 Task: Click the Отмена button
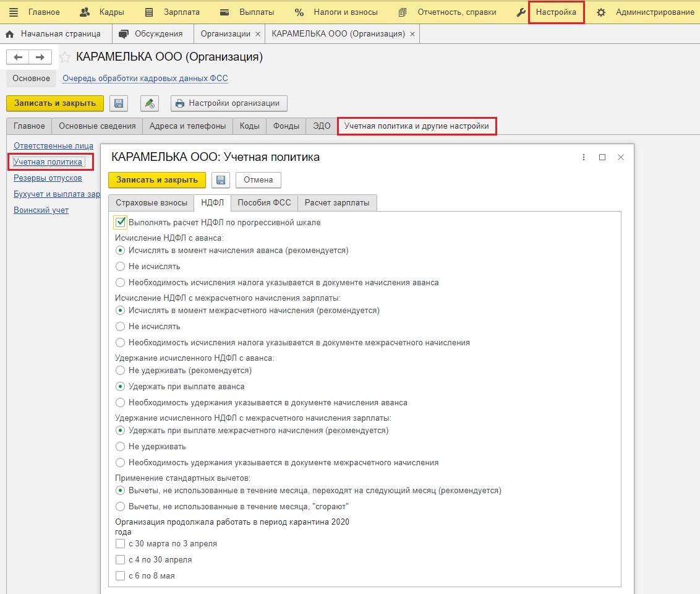click(x=258, y=180)
